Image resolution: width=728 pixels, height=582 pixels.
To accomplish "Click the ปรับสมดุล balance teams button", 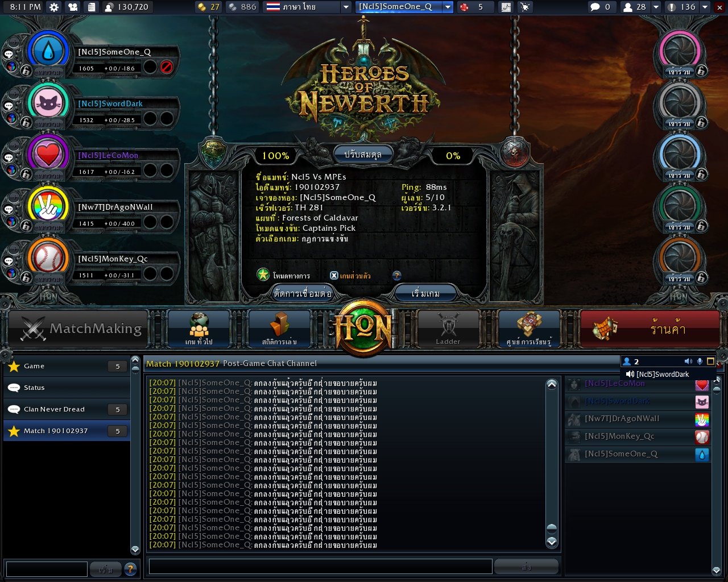I will [363, 155].
